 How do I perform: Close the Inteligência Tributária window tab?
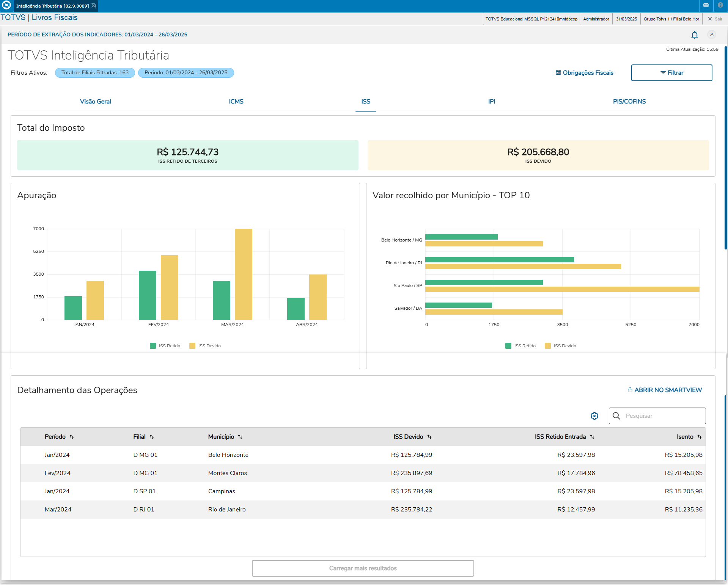click(93, 6)
